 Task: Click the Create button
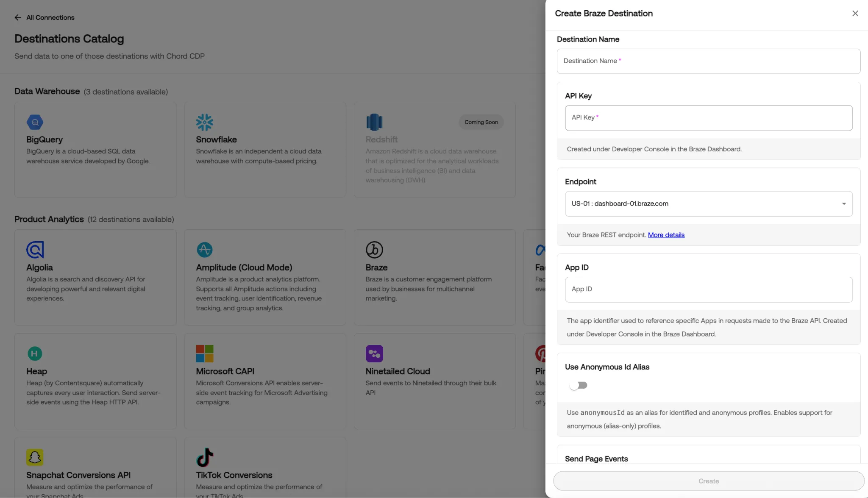pos(709,481)
